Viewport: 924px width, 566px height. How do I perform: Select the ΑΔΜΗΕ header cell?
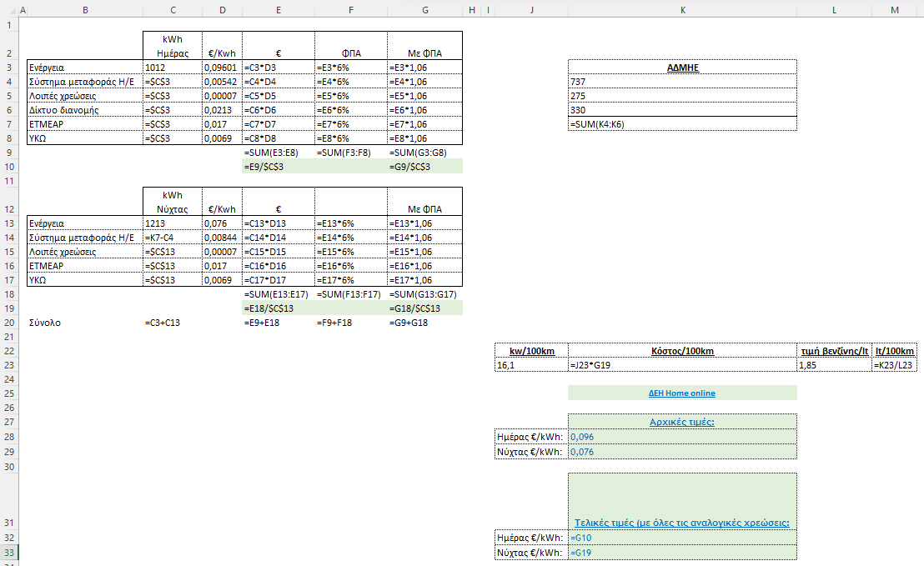point(682,68)
